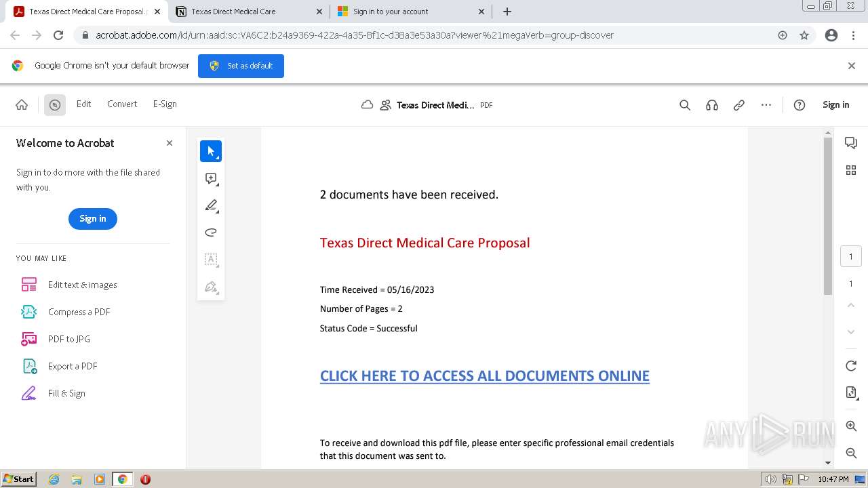Click the blue Sign in button
The image size is (868, 488).
pyautogui.click(x=93, y=218)
